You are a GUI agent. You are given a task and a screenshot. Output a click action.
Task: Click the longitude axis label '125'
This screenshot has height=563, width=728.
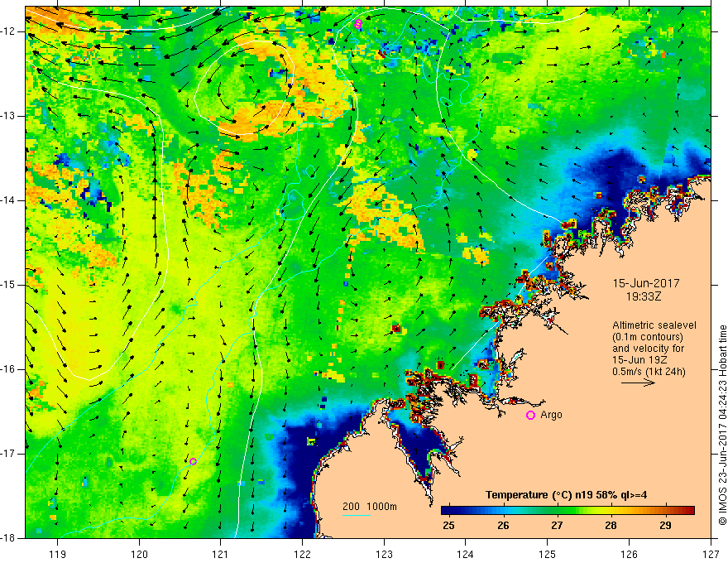click(x=548, y=554)
